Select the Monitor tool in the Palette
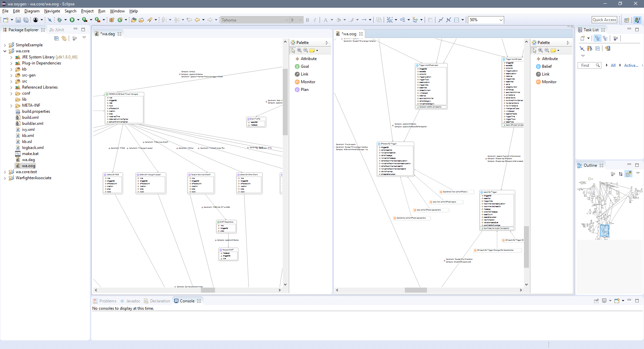The height and width of the screenshot is (349, 644). tap(308, 82)
